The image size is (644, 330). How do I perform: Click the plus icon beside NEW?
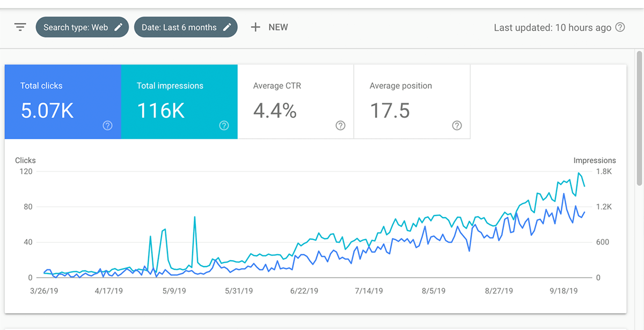[255, 27]
